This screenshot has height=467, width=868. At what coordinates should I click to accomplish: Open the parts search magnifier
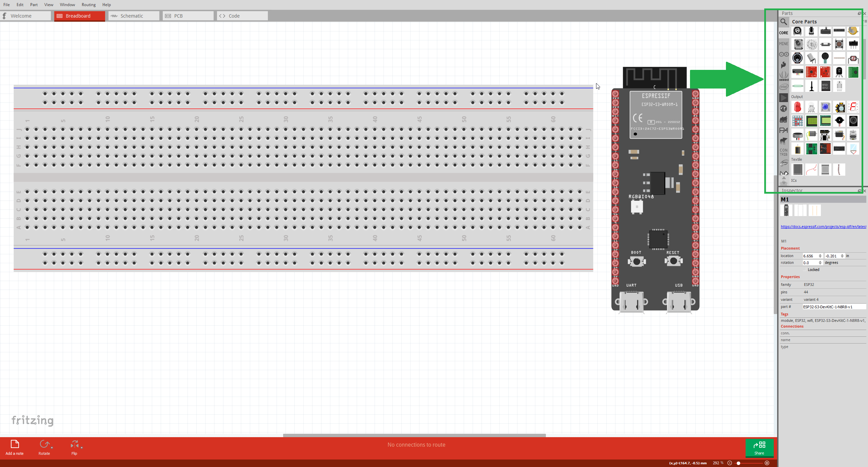click(784, 22)
